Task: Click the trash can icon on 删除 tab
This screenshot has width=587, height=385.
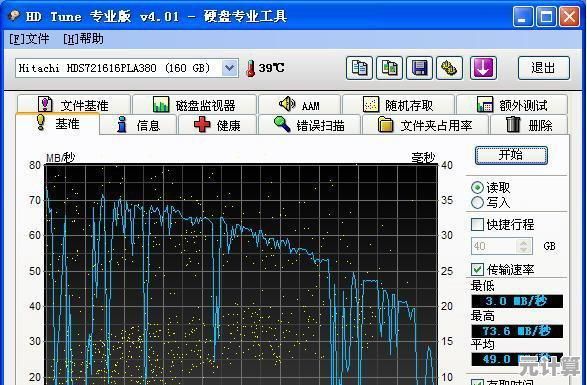Action: 513,124
